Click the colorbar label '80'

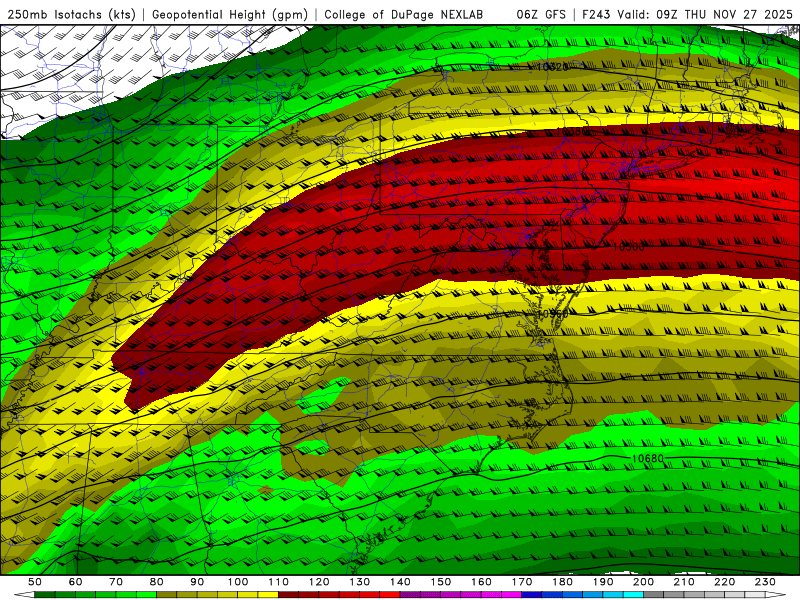[157, 582]
